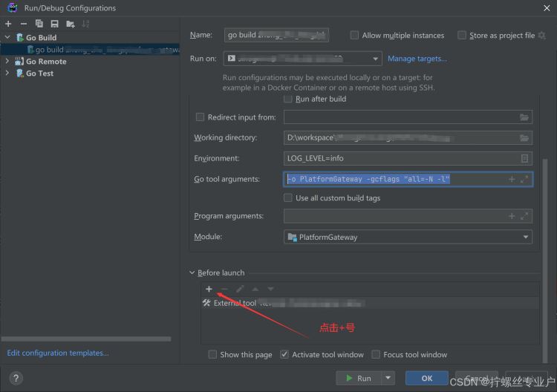
Task: Select the go build configuration item
Action: click(x=90, y=49)
